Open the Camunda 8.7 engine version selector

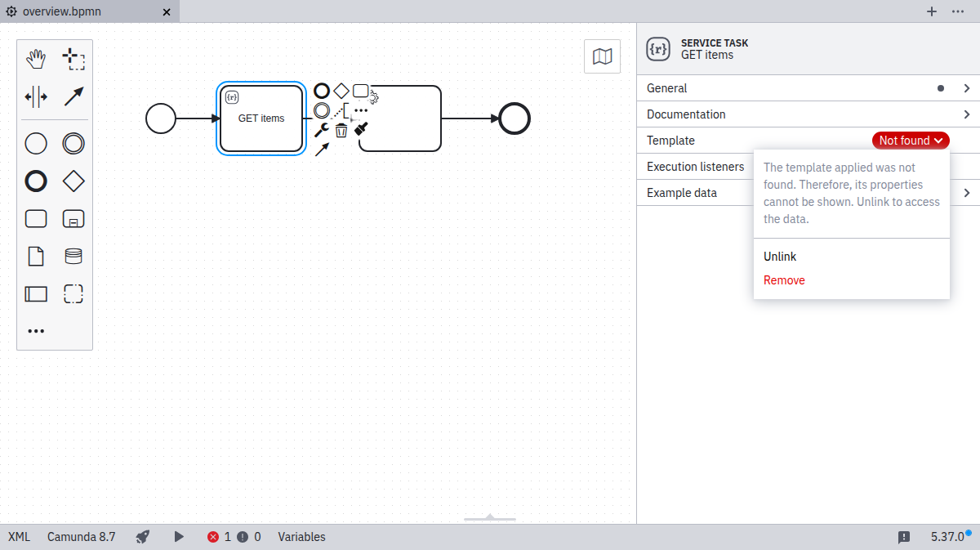(x=81, y=537)
